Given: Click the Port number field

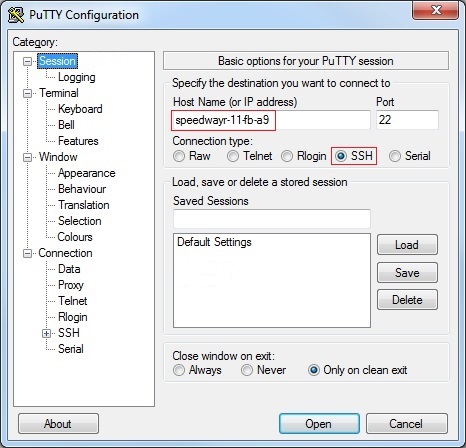Looking at the screenshot, I should [407, 120].
